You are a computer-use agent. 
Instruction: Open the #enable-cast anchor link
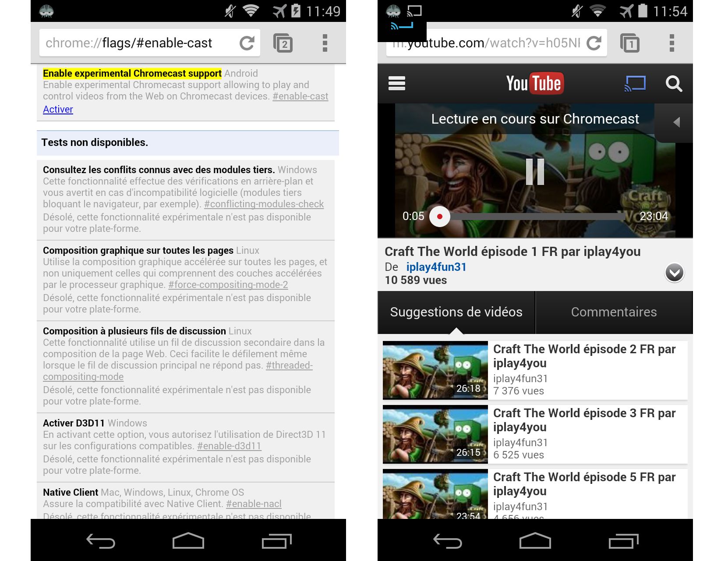point(300,96)
